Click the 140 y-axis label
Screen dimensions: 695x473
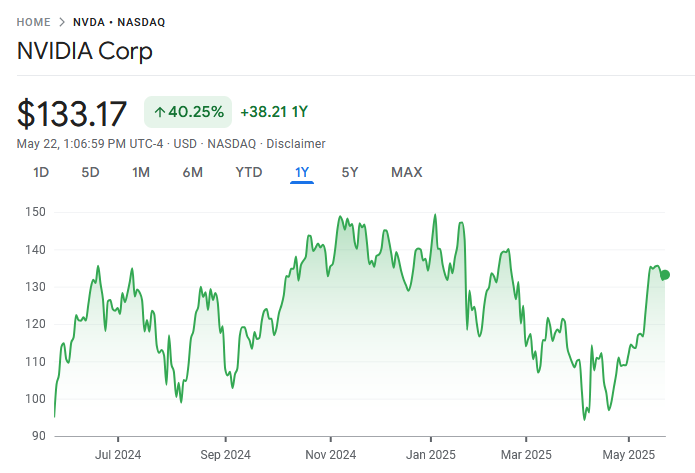pos(35,250)
